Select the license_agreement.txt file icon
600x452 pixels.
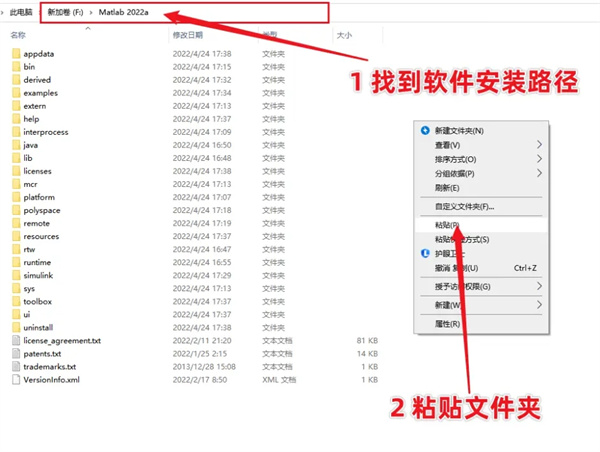coord(16,340)
